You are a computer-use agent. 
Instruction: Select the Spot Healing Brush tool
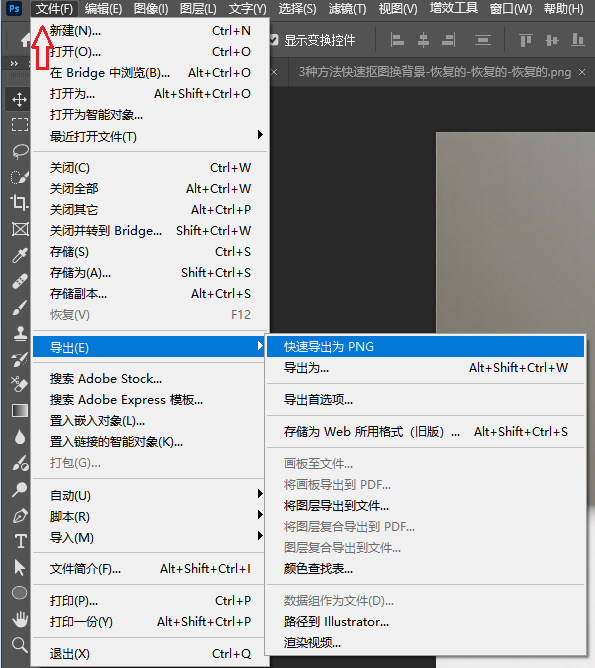20,281
